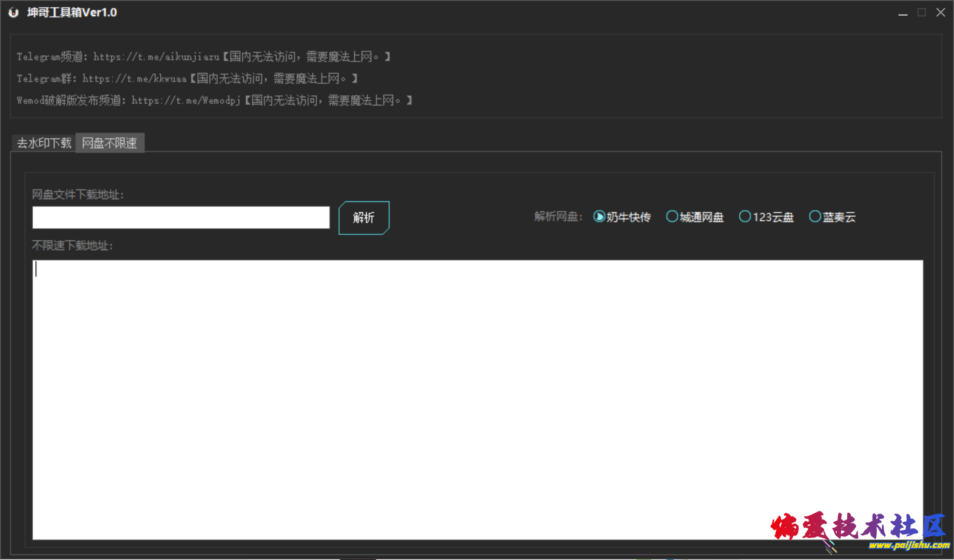The image size is (954, 560).
Task: Pick the 123云盘 radio button
Action: (745, 217)
